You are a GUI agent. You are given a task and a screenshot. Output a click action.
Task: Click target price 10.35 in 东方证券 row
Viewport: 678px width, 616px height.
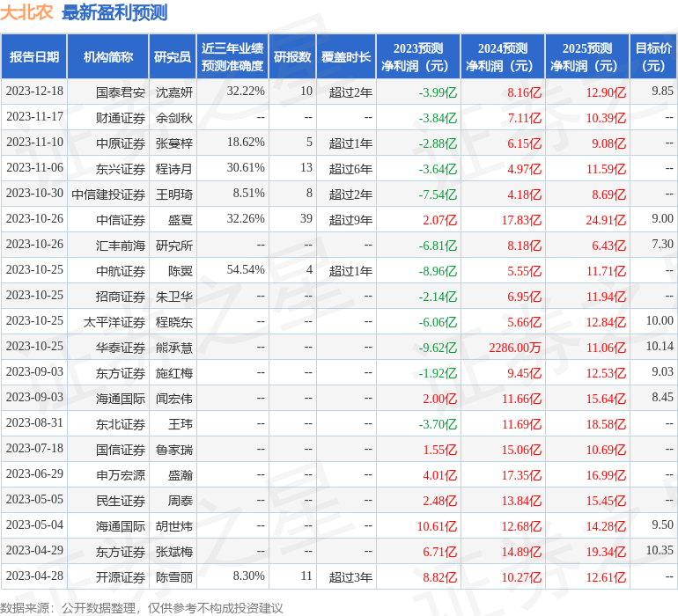point(659,551)
